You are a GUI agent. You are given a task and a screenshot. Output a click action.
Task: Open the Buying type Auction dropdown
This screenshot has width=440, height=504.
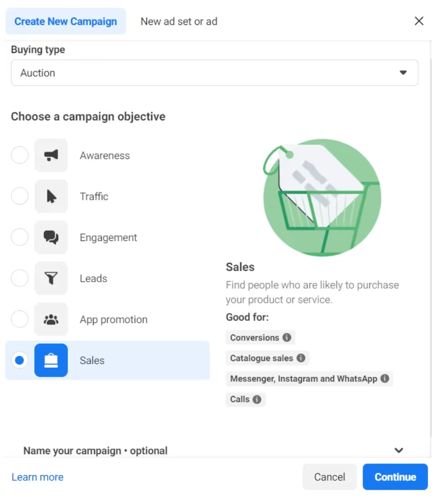[x=214, y=73]
